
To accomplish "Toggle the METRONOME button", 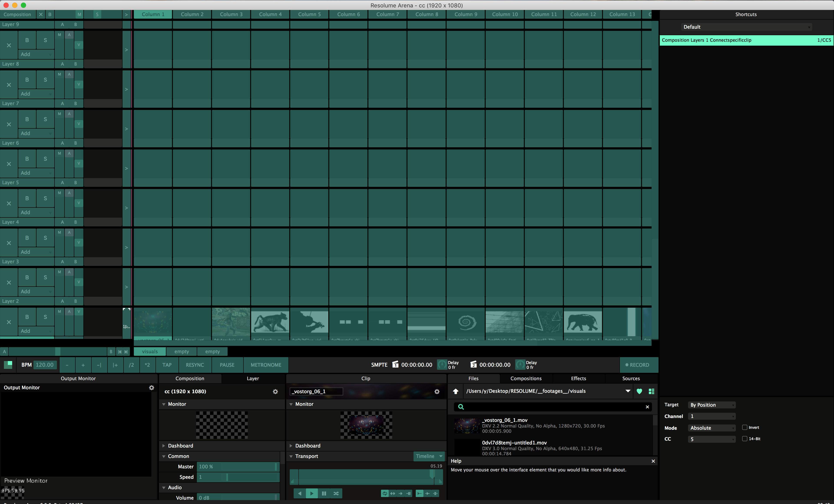I will 266,365.
